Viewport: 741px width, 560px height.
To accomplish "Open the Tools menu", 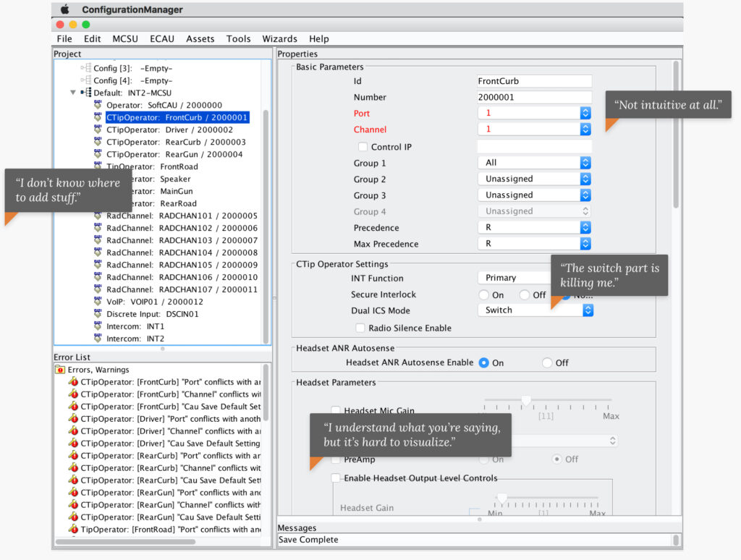I will click(238, 39).
